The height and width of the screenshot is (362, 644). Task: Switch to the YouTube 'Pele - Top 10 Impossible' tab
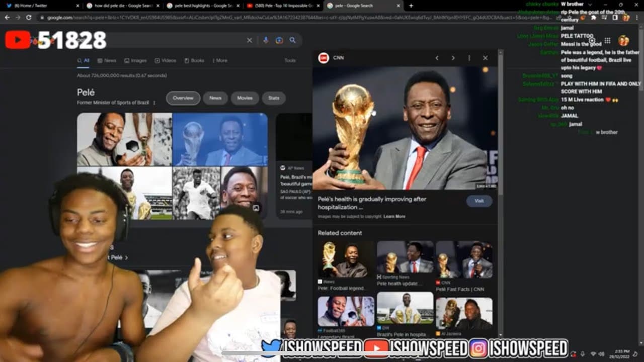click(283, 6)
